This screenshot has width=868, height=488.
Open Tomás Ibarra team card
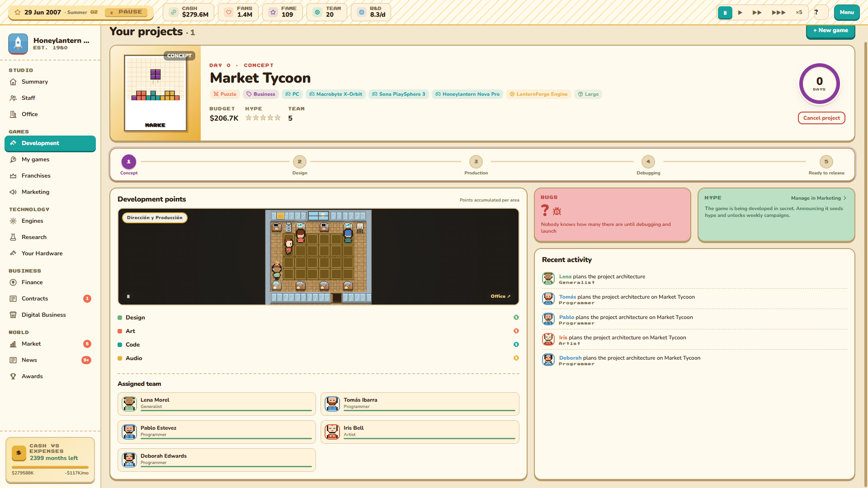(420, 404)
